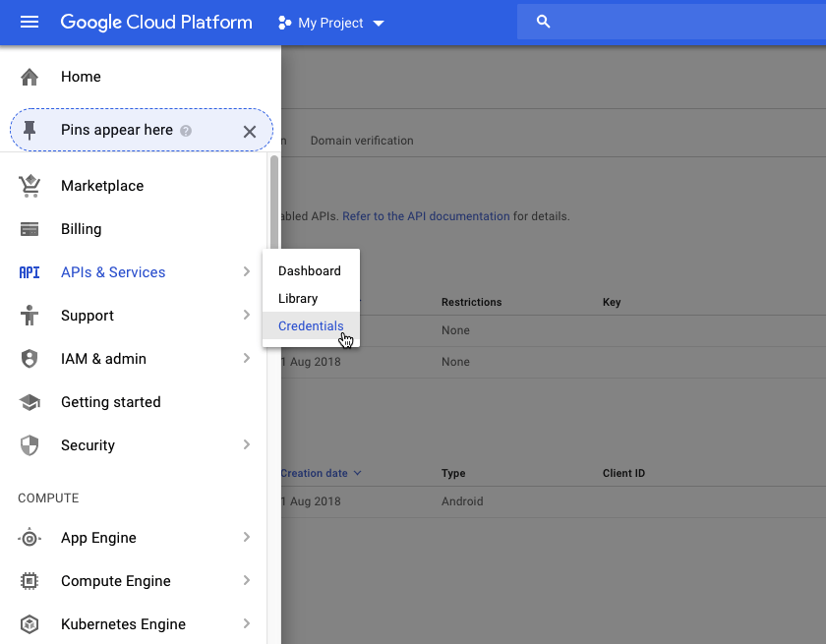826x644 pixels.
Task: Click the Compute Engine icon
Action: pos(29,580)
